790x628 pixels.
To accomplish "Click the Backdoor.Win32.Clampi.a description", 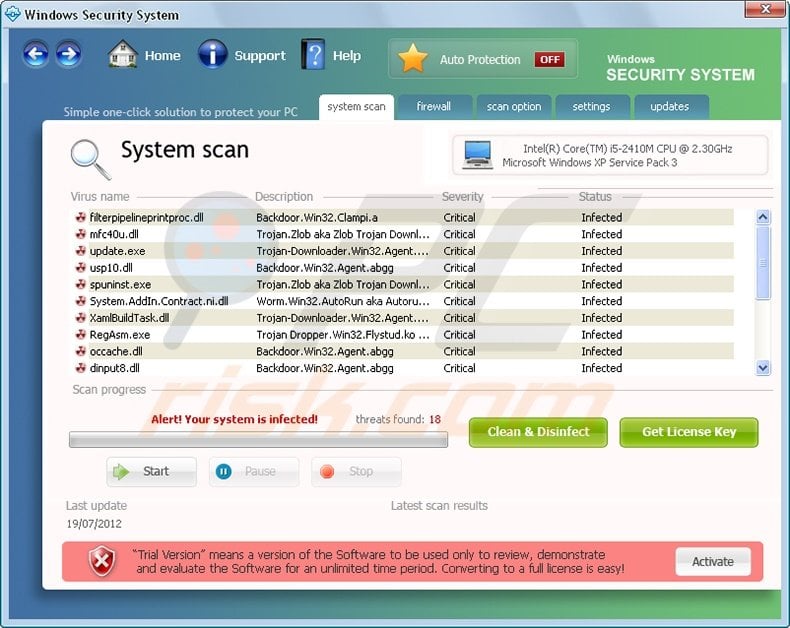I will tap(317, 217).
